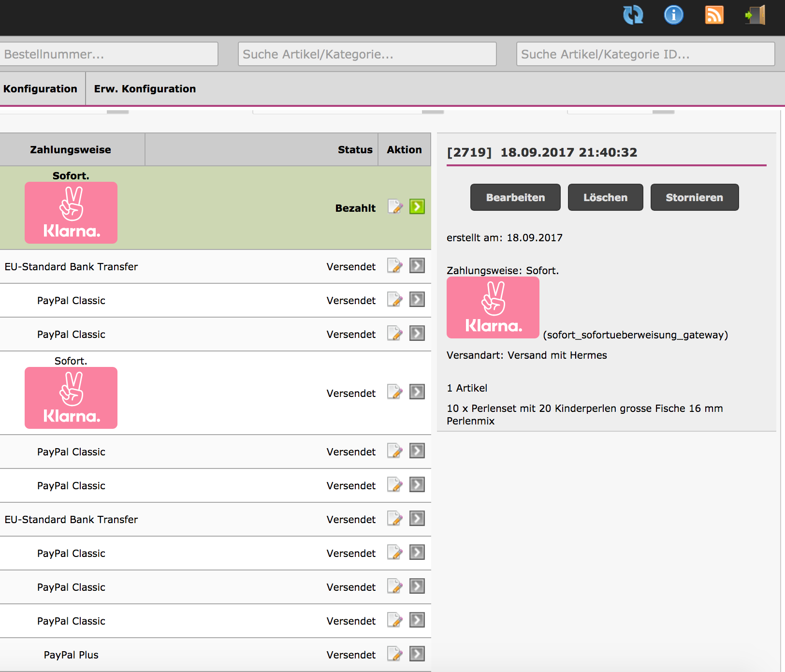
Task: Click edit icon of Versendet Sofort Klarna row
Action: [395, 392]
